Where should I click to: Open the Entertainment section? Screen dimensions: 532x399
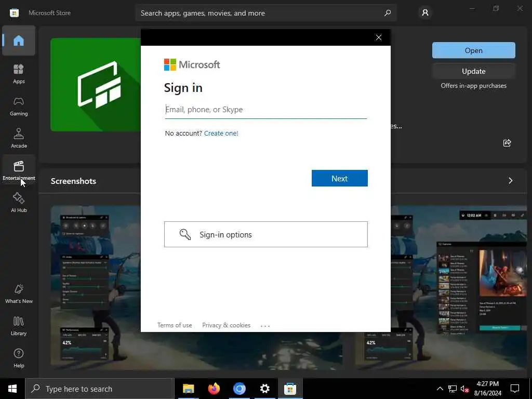(x=19, y=170)
